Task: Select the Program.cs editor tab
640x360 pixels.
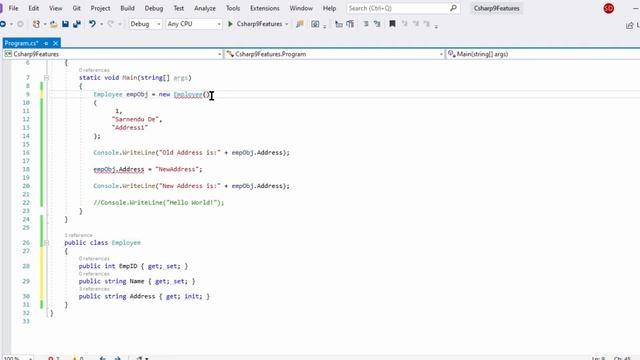Action: 22,43
